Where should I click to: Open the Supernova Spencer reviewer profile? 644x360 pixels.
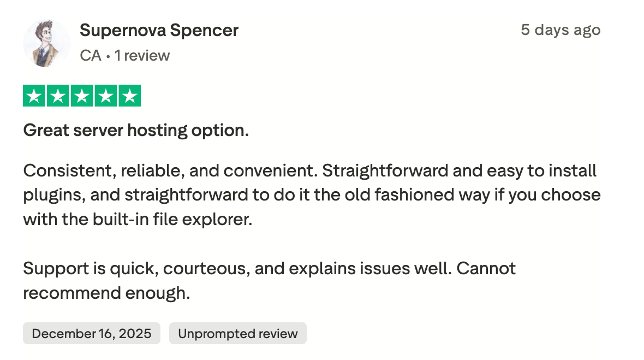pyautogui.click(x=159, y=31)
